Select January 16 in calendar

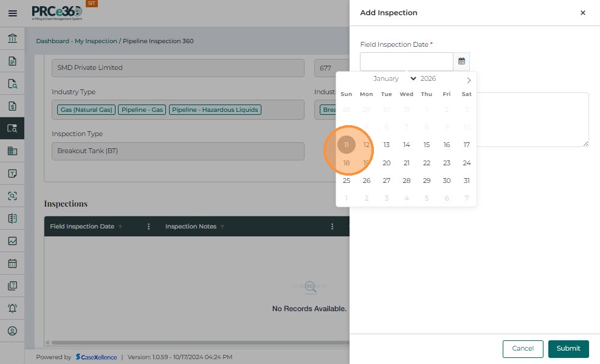[447, 145]
